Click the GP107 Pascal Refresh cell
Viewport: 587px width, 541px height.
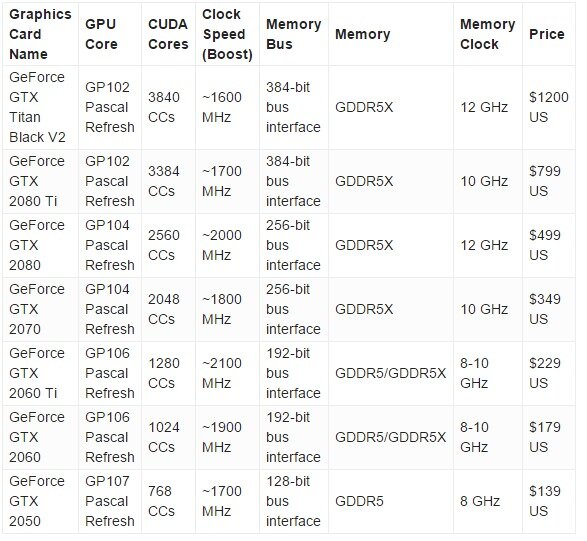pos(110,502)
